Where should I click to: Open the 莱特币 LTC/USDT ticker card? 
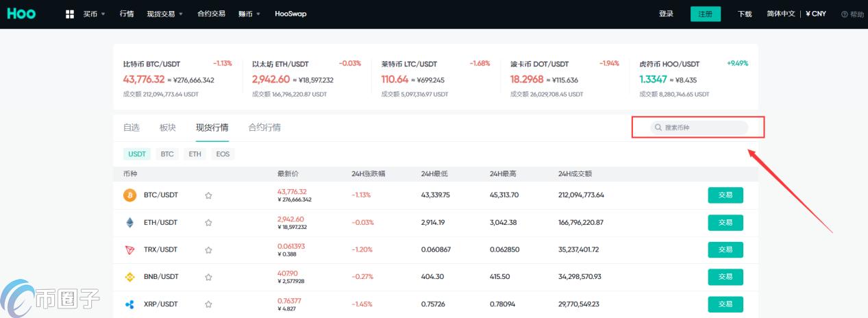(x=436, y=78)
